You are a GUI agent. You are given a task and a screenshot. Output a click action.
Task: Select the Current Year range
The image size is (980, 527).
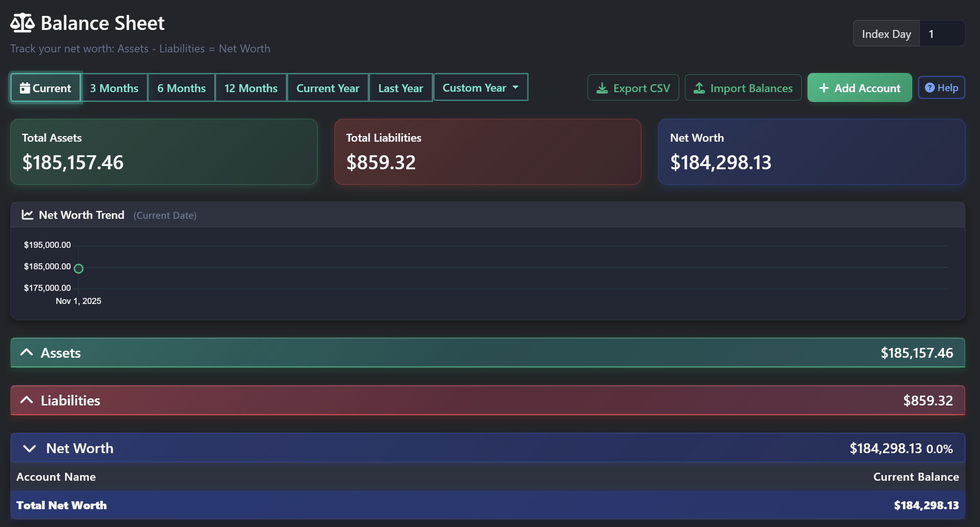point(327,87)
